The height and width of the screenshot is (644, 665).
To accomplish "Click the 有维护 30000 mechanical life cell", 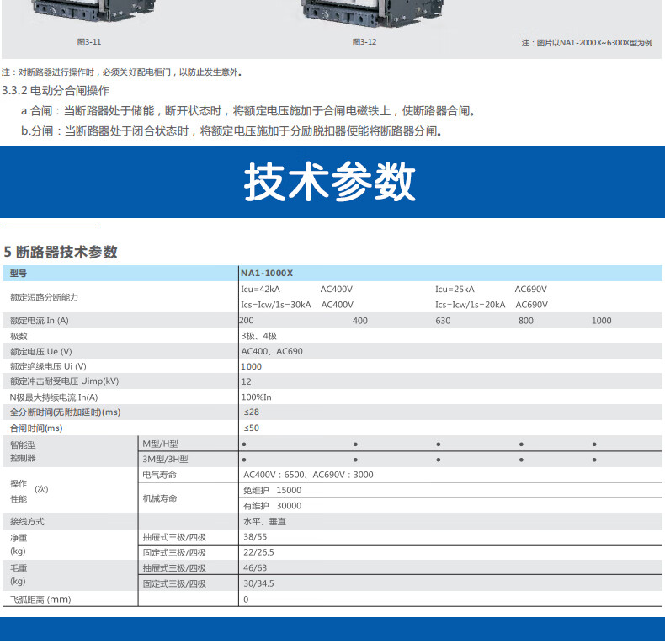I will tap(272, 506).
